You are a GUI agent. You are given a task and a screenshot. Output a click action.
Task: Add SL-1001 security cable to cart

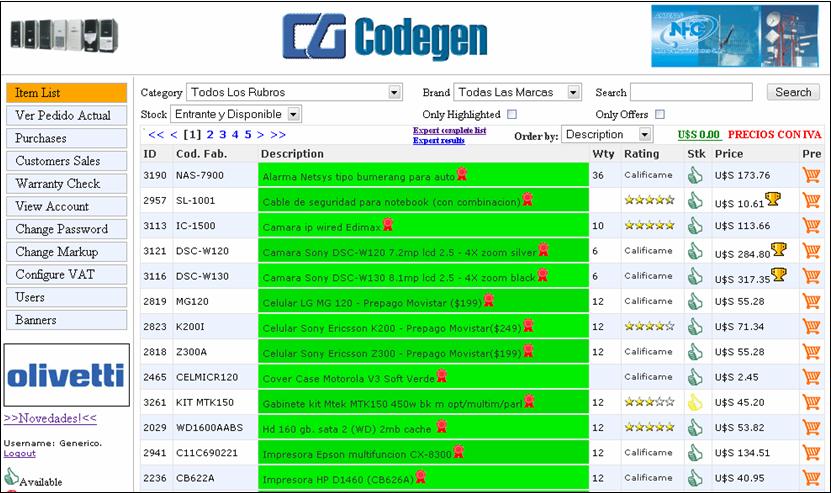(x=811, y=200)
